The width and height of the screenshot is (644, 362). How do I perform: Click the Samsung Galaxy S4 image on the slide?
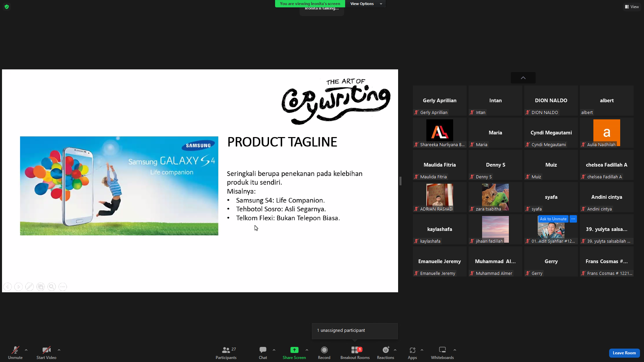(119, 186)
